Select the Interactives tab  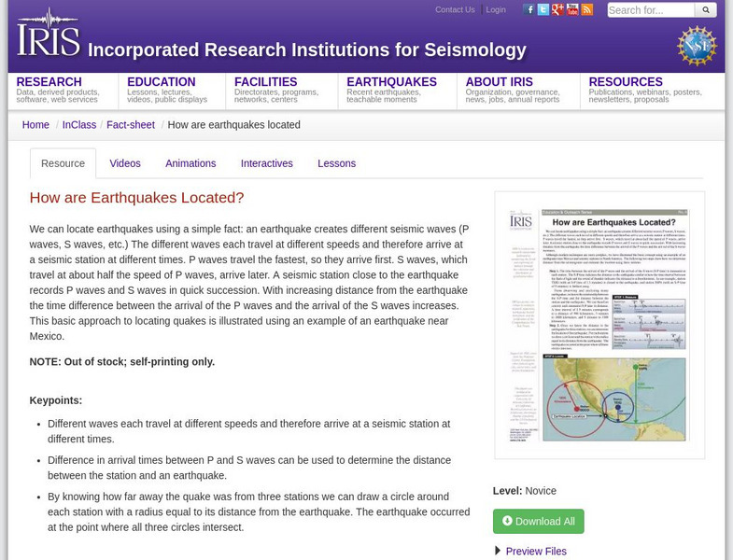[267, 163]
